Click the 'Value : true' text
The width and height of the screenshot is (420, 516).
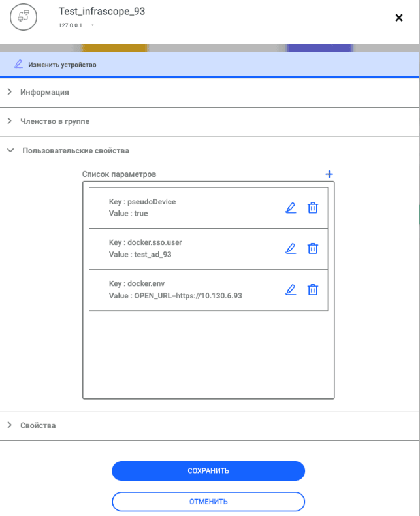click(x=129, y=213)
